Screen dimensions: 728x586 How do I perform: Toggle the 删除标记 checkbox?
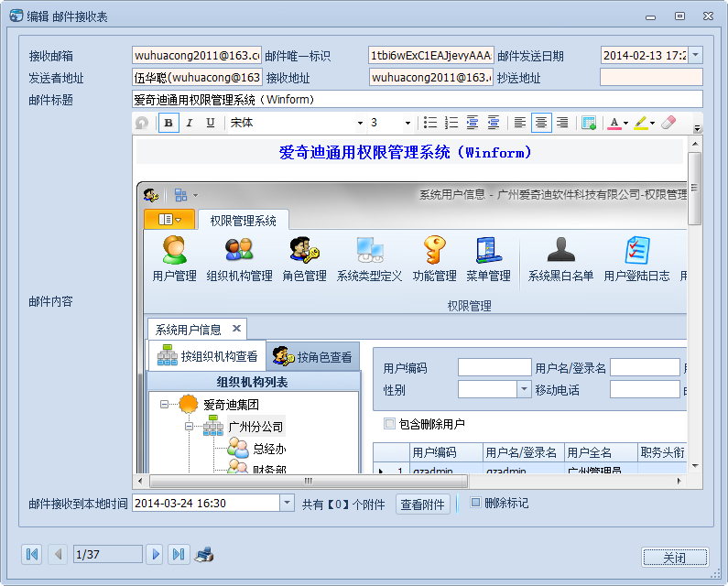point(475,503)
